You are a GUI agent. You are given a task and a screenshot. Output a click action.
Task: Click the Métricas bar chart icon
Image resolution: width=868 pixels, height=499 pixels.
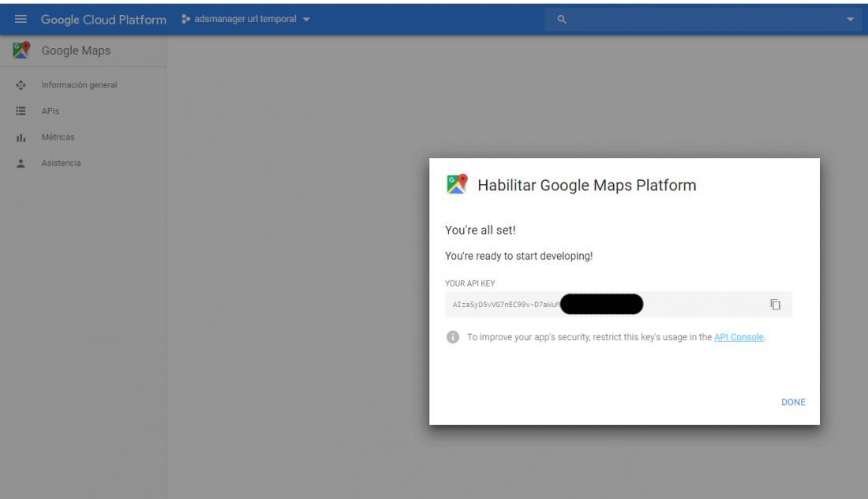(x=21, y=137)
